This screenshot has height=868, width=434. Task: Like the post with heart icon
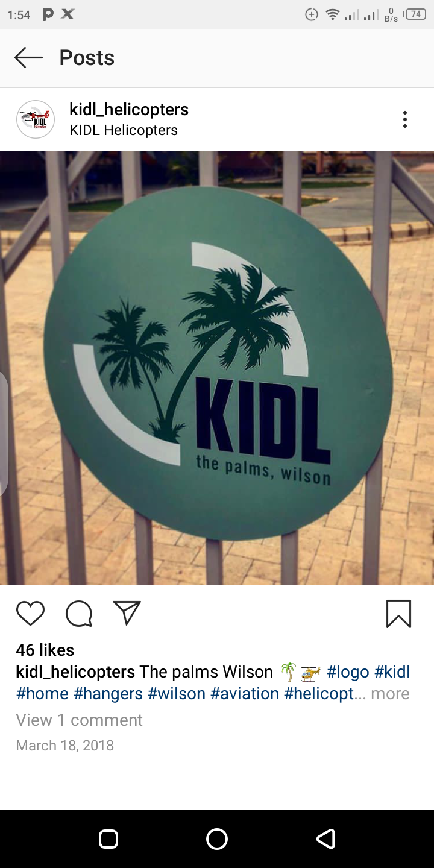click(x=30, y=614)
